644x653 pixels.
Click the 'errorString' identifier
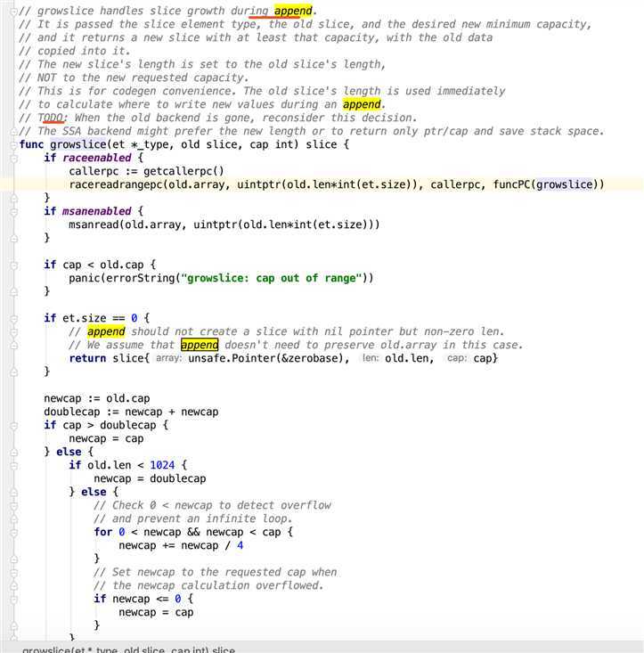coord(140,278)
